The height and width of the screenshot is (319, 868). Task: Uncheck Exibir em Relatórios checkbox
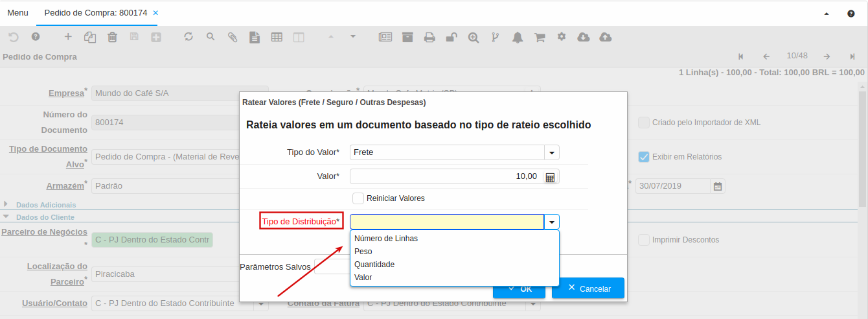tap(643, 156)
